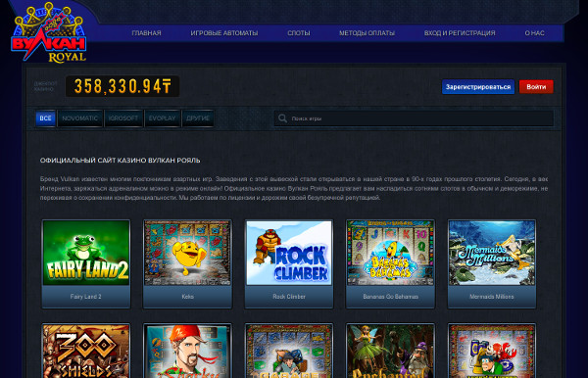Switch to the Igrosoft filter tab
This screenshot has height=378, width=588.
pyautogui.click(x=123, y=118)
